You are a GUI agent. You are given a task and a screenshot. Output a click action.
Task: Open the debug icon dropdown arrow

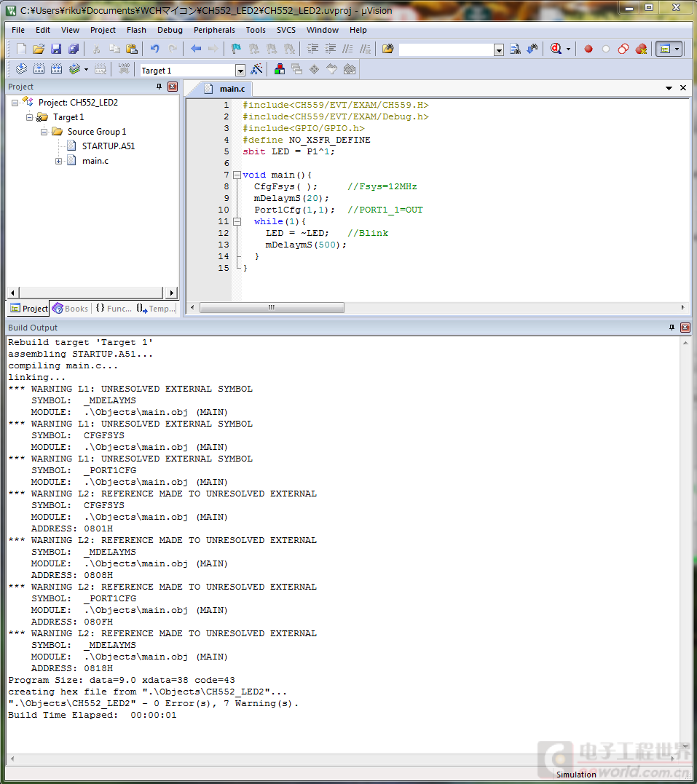tap(568, 49)
